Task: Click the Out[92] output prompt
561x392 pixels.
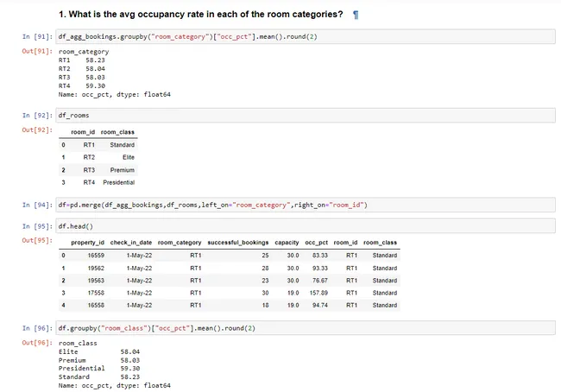Action: click(37, 130)
